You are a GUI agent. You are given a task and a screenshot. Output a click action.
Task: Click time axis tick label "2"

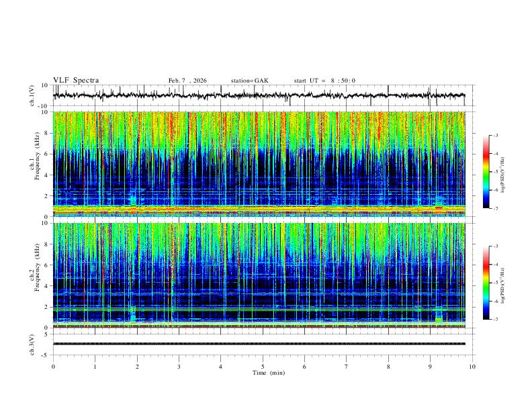click(x=137, y=367)
